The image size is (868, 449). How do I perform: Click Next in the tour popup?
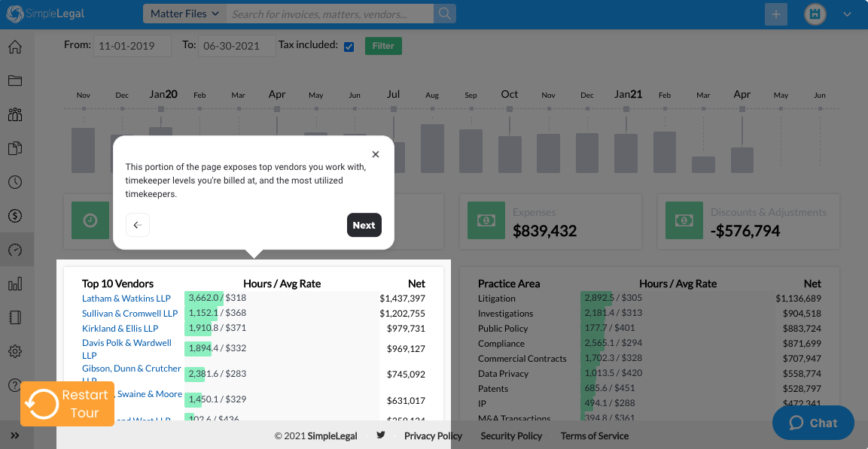coord(364,225)
